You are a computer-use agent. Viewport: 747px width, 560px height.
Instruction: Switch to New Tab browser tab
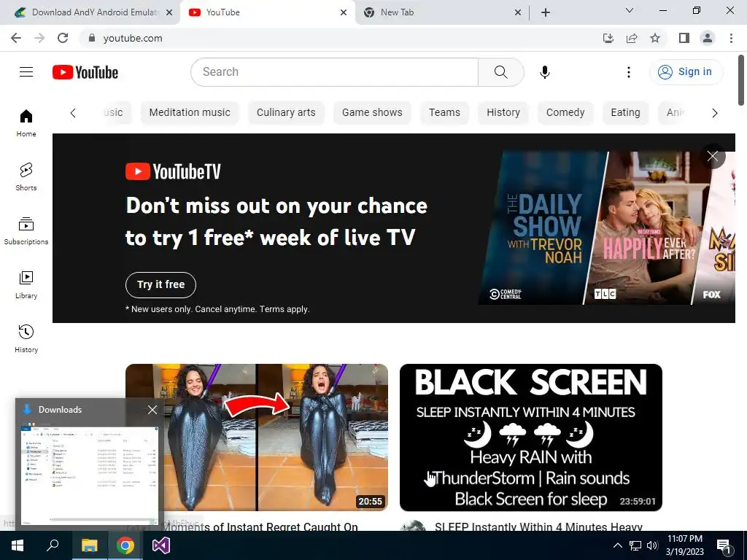click(x=438, y=12)
